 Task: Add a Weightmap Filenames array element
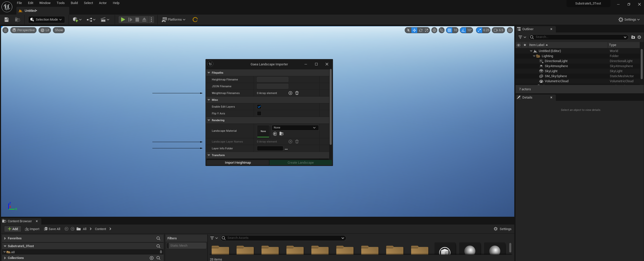pos(290,93)
